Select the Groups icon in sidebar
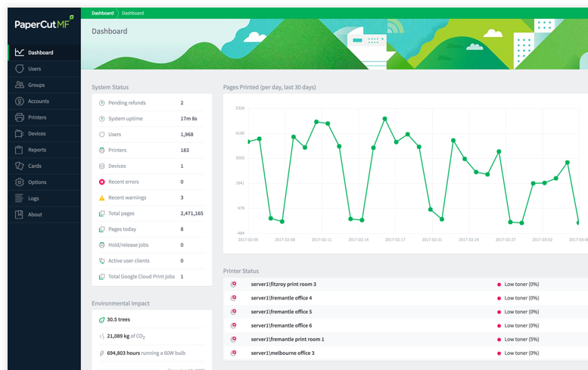 click(x=19, y=85)
